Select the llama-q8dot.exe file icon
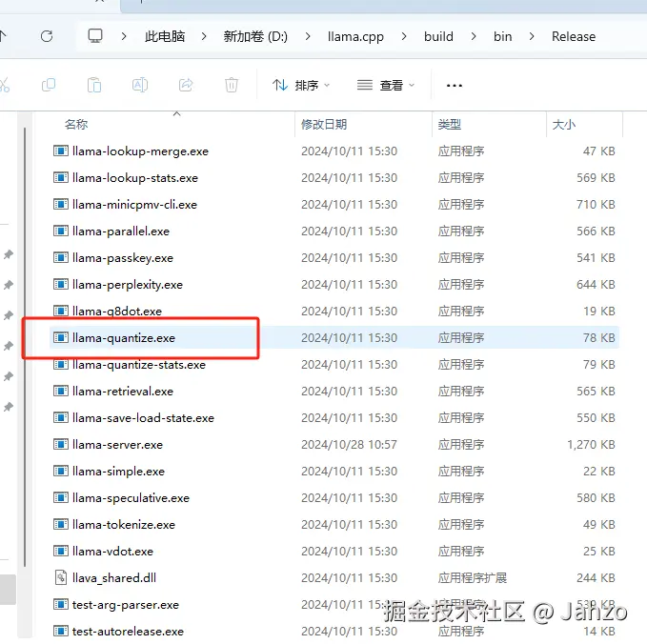 pyautogui.click(x=61, y=312)
